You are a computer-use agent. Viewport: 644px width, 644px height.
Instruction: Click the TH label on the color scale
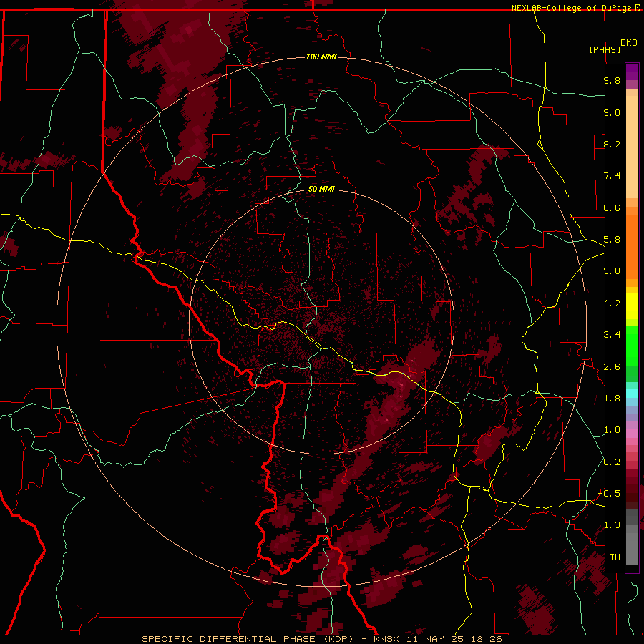coord(615,557)
